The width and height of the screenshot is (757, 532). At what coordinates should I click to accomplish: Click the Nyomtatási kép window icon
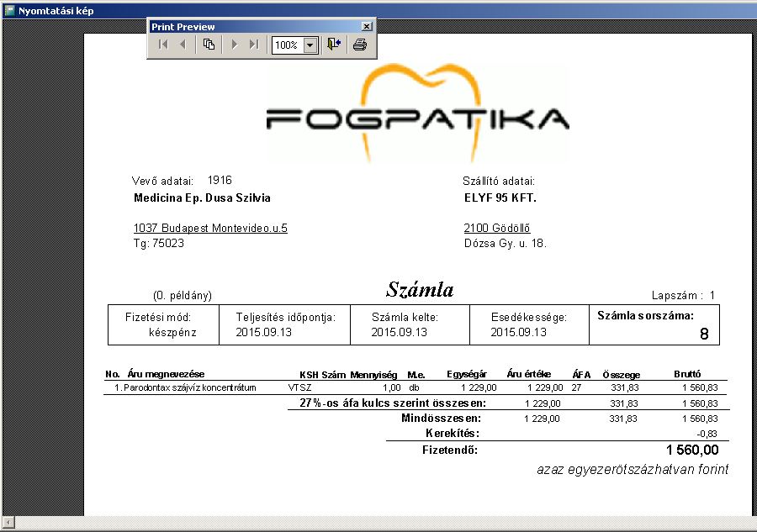pyautogui.click(x=9, y=10)
